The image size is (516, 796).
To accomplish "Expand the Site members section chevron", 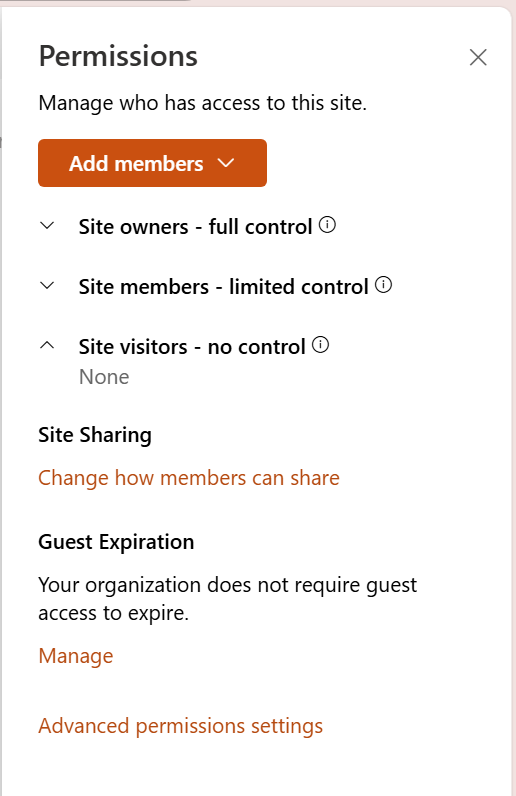I will tap(47, 286).
